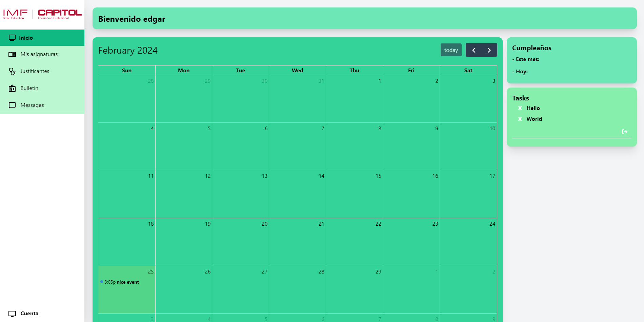Screen dimensions: 644x322
Task: Jump to today in calendar
Action: [x=451, y=50]
